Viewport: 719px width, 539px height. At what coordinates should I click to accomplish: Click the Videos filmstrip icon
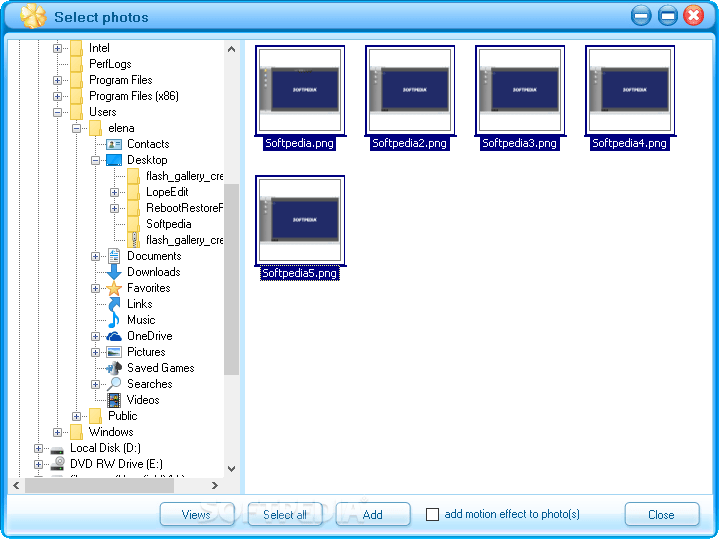[114, 400]
